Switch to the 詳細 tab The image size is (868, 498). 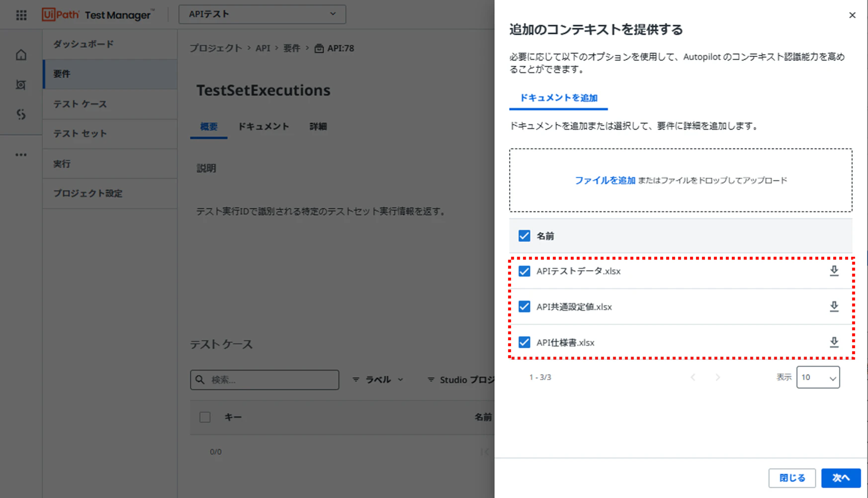[x=318, y=126]
